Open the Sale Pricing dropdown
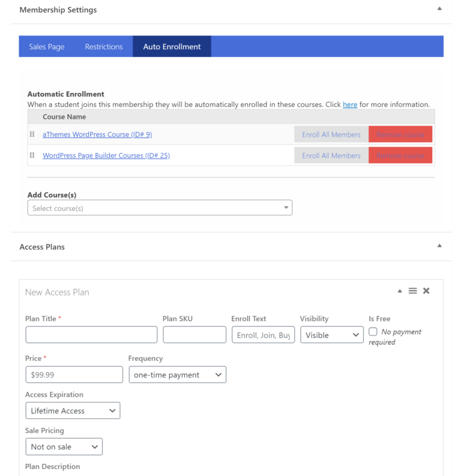 click(x=64, y=447)
